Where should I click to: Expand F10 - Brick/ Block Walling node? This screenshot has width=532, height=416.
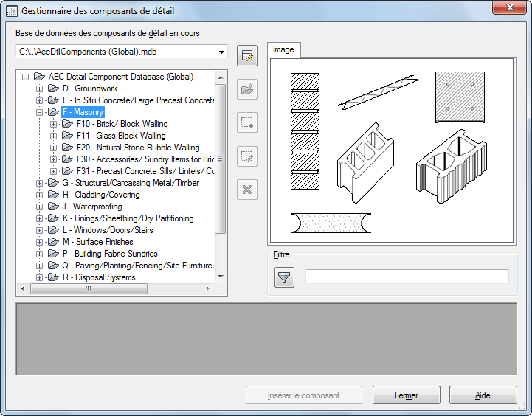click(53, 124)
